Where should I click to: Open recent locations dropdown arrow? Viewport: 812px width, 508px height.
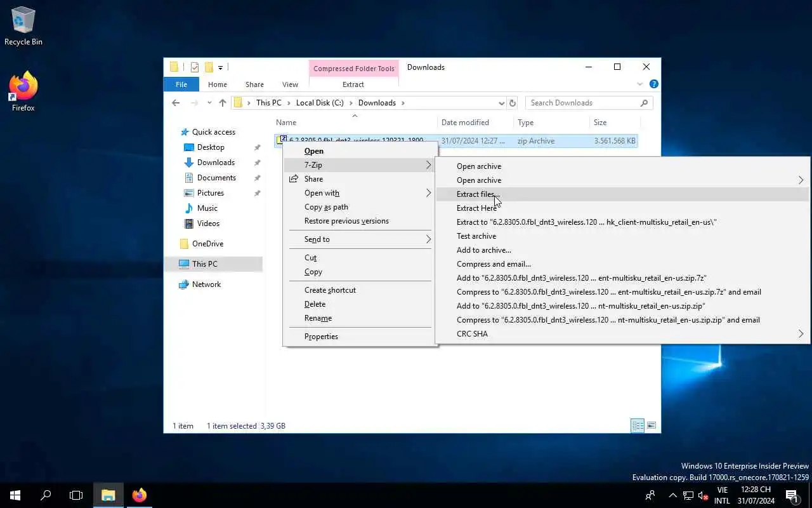[209, 103]
